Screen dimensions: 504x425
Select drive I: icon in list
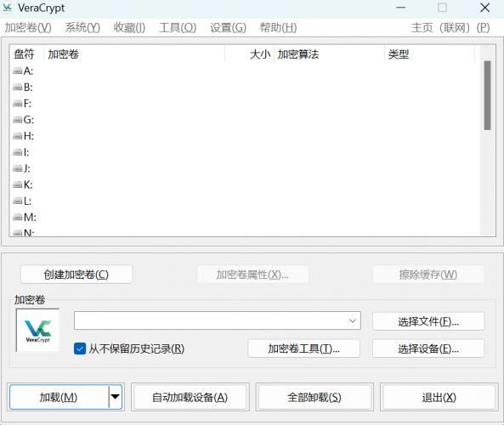coord(17,152)
